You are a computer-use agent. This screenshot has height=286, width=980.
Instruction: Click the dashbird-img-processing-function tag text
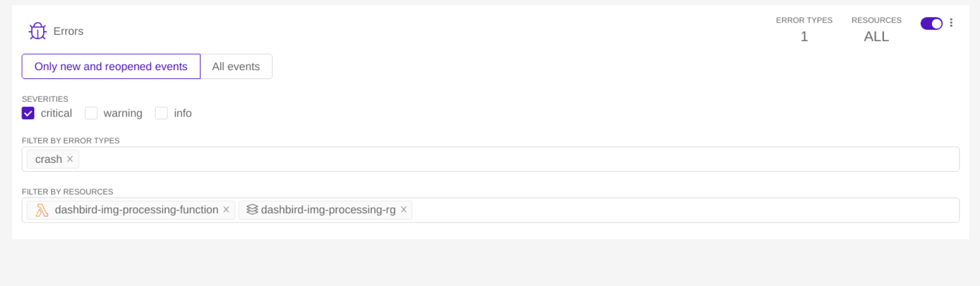click(136, 210)
